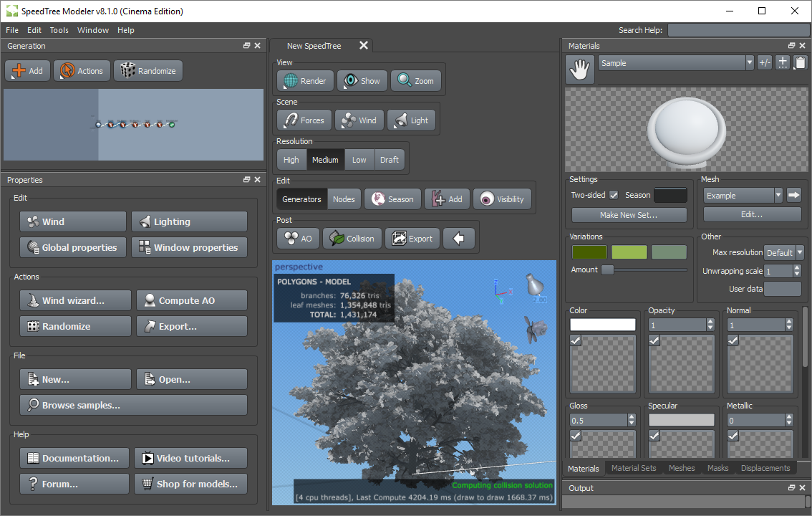Switch to the Material Sets tab
Viewport: 812px width, 516px height.
[633, 468]
